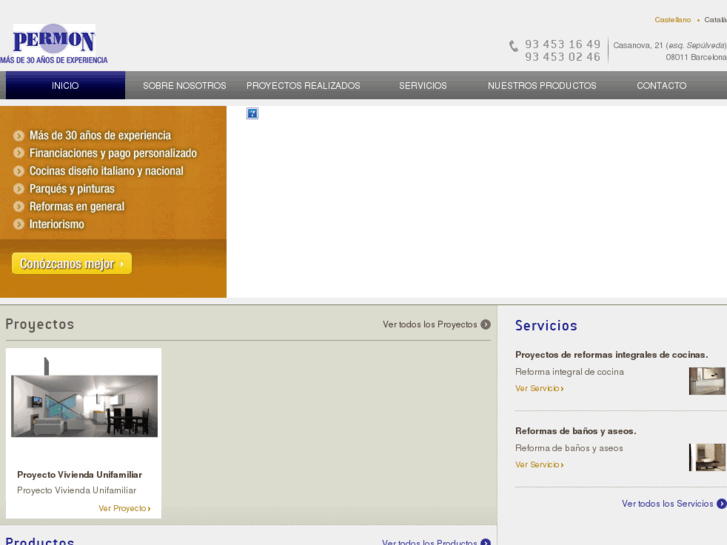Click the Conózcanos mejor button
Screen dimensions: 727x545
[x=72, y=263]
